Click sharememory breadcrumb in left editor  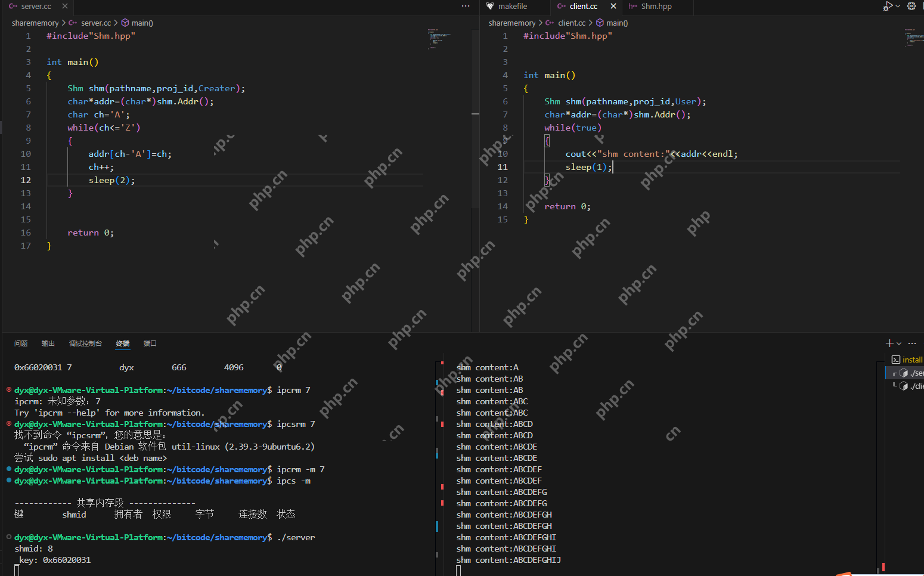click(x=35, y=23)
